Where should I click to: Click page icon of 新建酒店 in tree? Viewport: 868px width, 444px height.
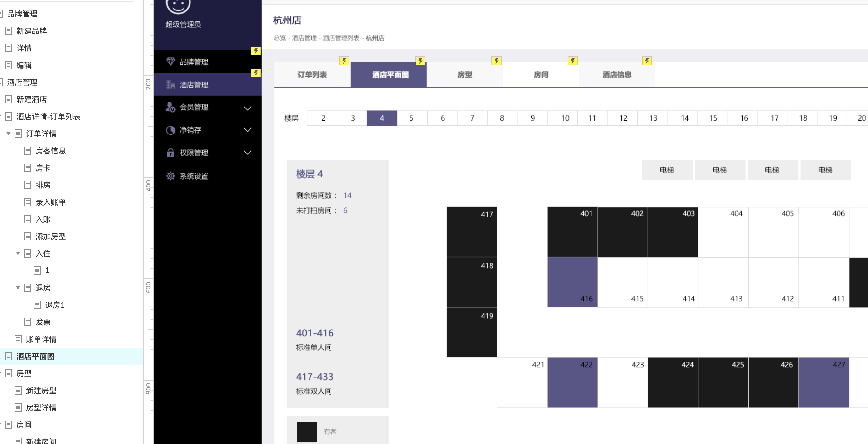click(x=9, y=99)
